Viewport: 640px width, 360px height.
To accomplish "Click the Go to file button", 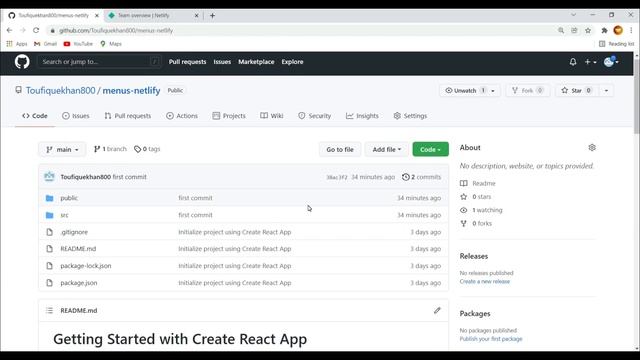I will [340, 149].
